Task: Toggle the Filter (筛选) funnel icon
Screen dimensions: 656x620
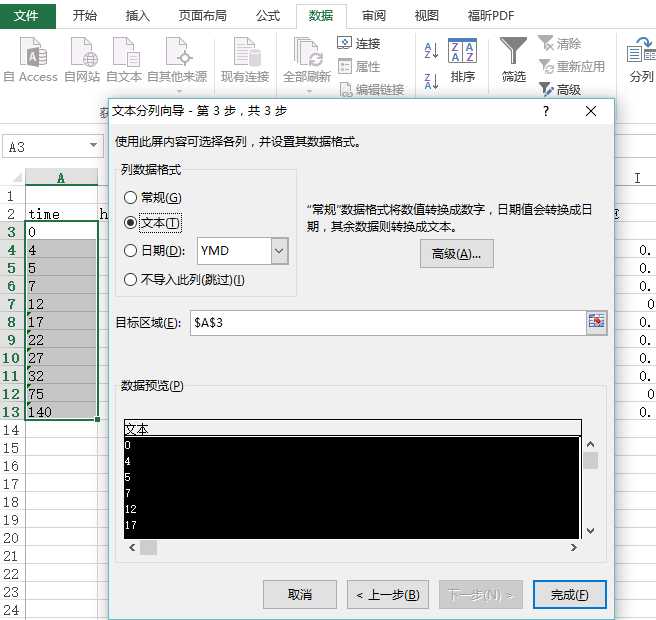Action: (x=513, y=51)
